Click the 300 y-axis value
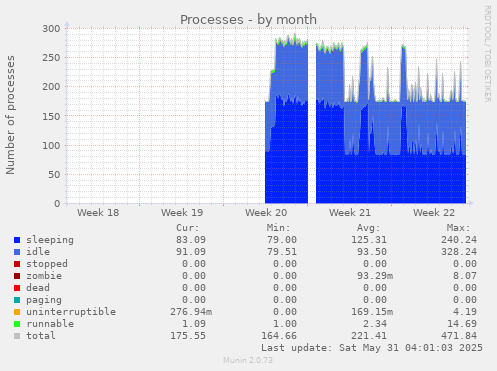This screenshot has width=497, height=371. click(51, 29)
